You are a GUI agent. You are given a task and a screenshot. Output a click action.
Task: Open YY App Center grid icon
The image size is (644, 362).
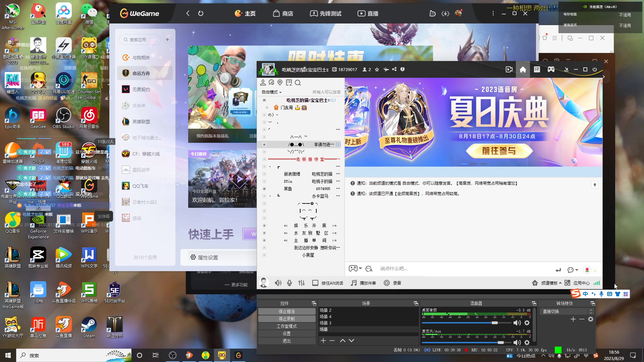point(567,283)
